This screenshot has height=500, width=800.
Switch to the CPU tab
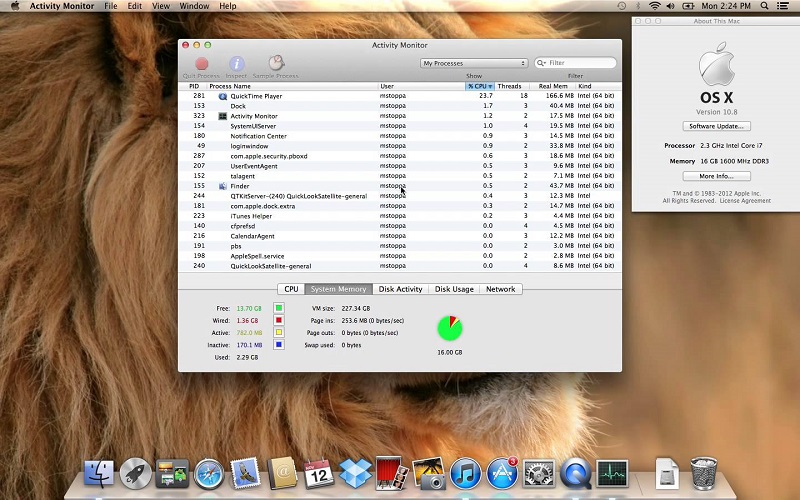pyautogui.click(x=291, y=289)
